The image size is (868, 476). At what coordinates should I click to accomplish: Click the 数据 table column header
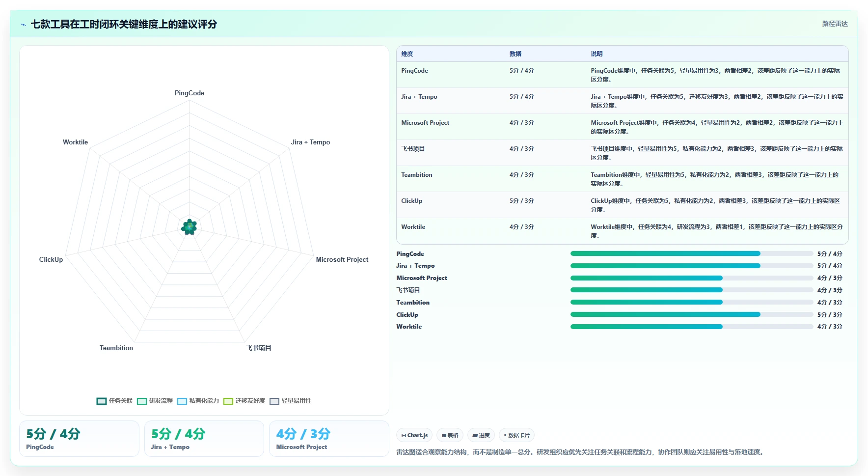tap(515, 54)
